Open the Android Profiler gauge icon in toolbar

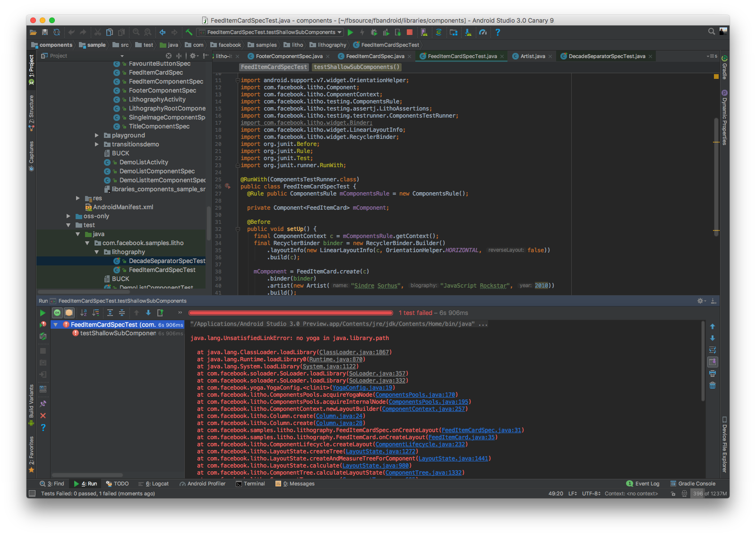482,32
